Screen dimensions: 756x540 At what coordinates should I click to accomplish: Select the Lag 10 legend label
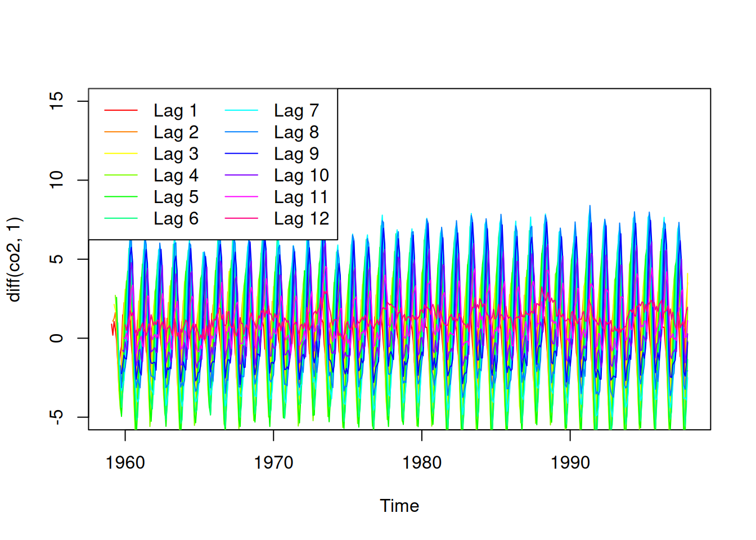pos(301,175)
